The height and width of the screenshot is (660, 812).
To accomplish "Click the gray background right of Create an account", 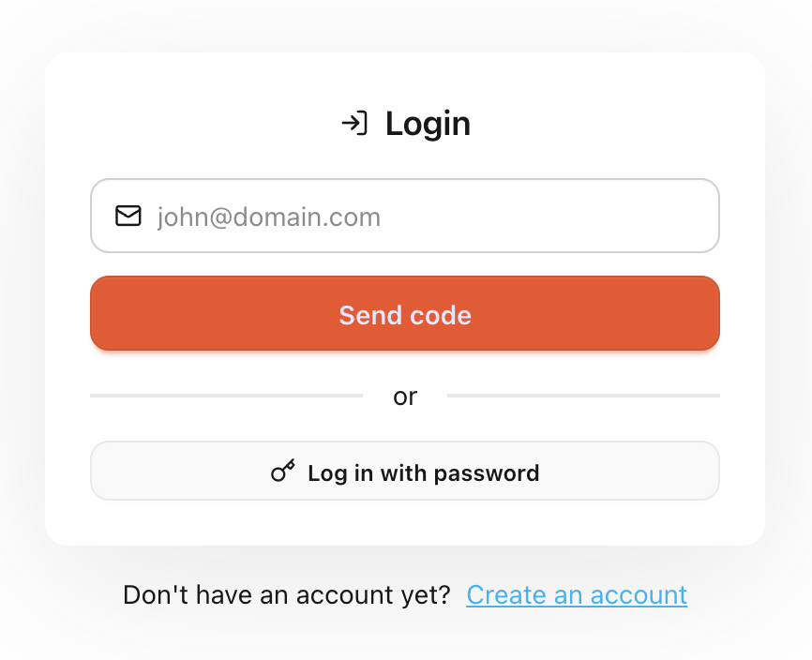I will [750, 594].
